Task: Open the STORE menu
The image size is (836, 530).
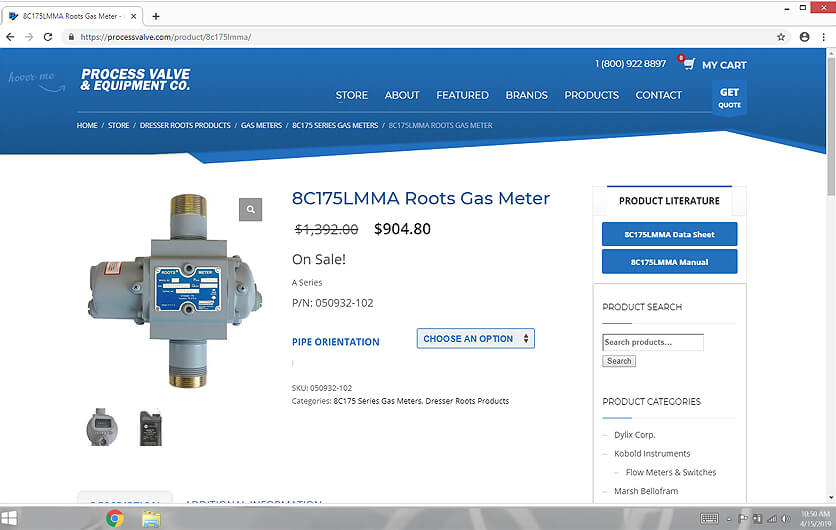Action: coord(351,95)
